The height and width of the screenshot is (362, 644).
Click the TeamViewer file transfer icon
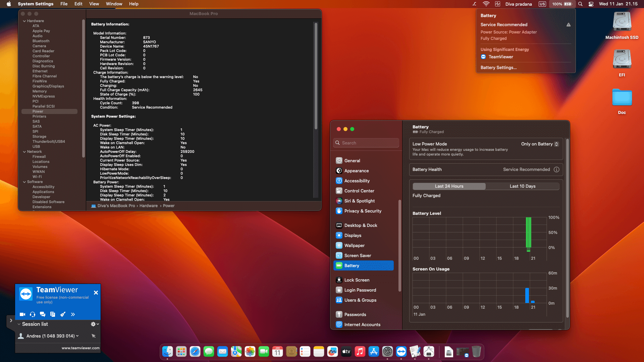(x=53, y=314)
